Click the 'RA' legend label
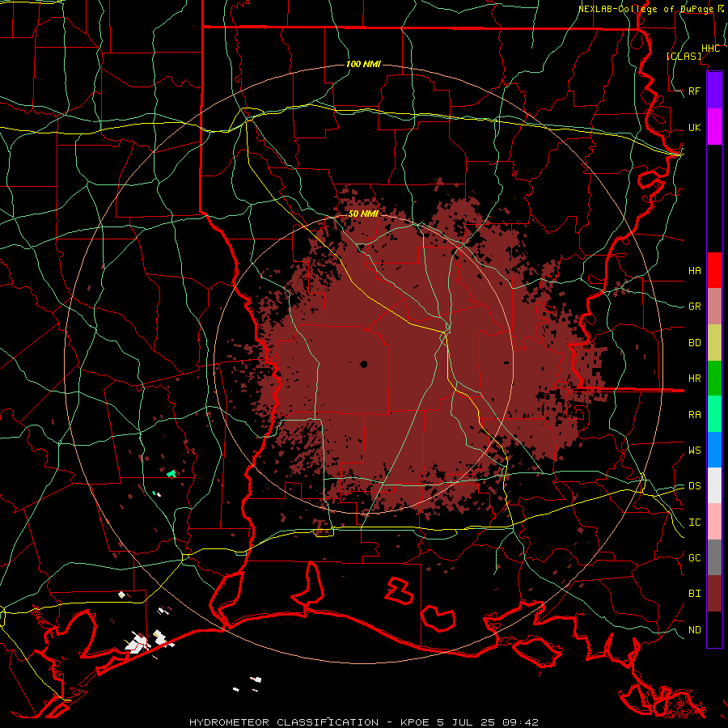728x728 pixels. 694,415
